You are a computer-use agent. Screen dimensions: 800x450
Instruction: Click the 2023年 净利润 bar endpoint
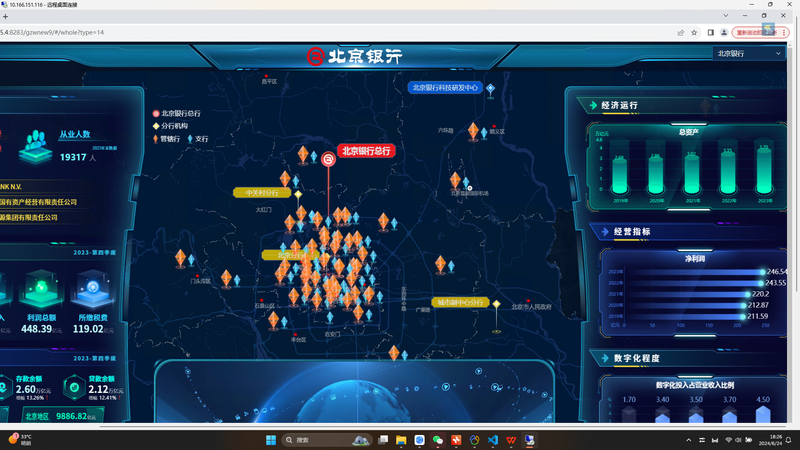click(x=762, y=272)
